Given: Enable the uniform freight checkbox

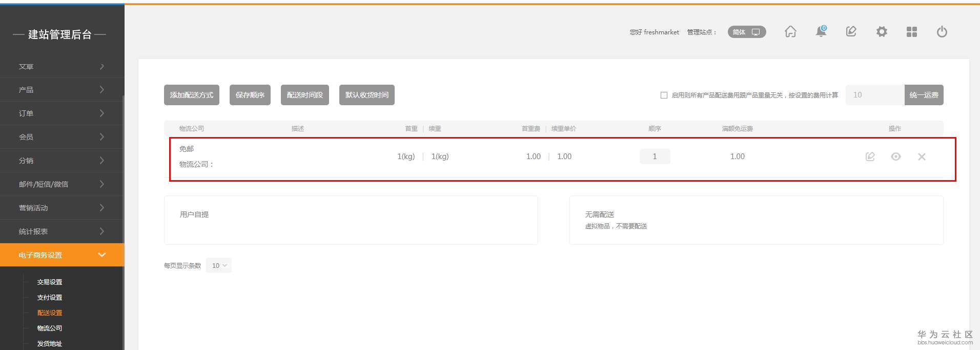Looking at the screenshot, I should click(664, 95).
